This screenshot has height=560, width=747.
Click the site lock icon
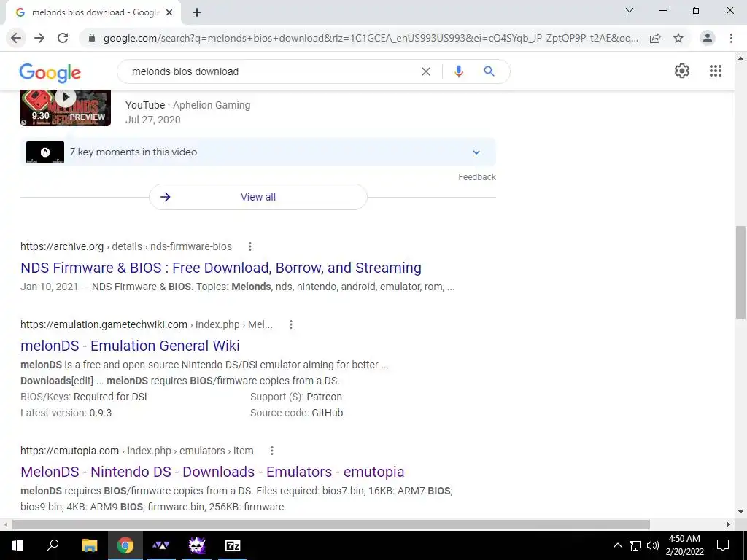93,38
